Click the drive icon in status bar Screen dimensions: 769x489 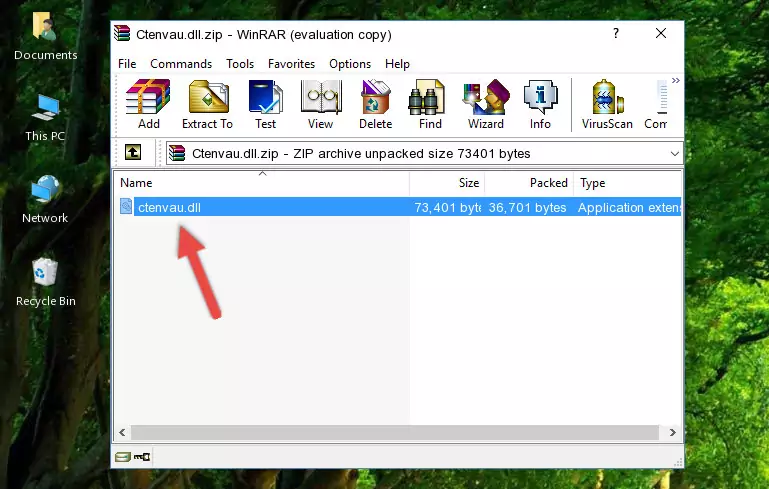click(122, 457)
